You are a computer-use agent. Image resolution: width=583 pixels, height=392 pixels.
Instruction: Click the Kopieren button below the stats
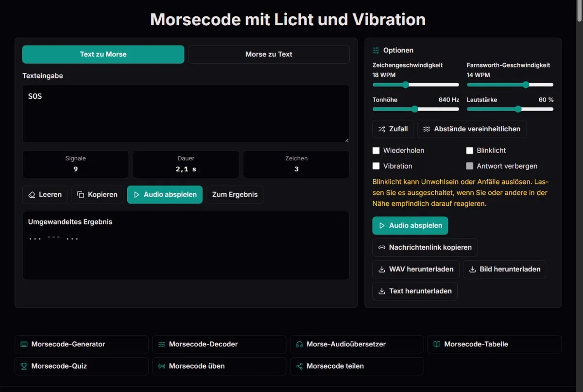point(97,194)
